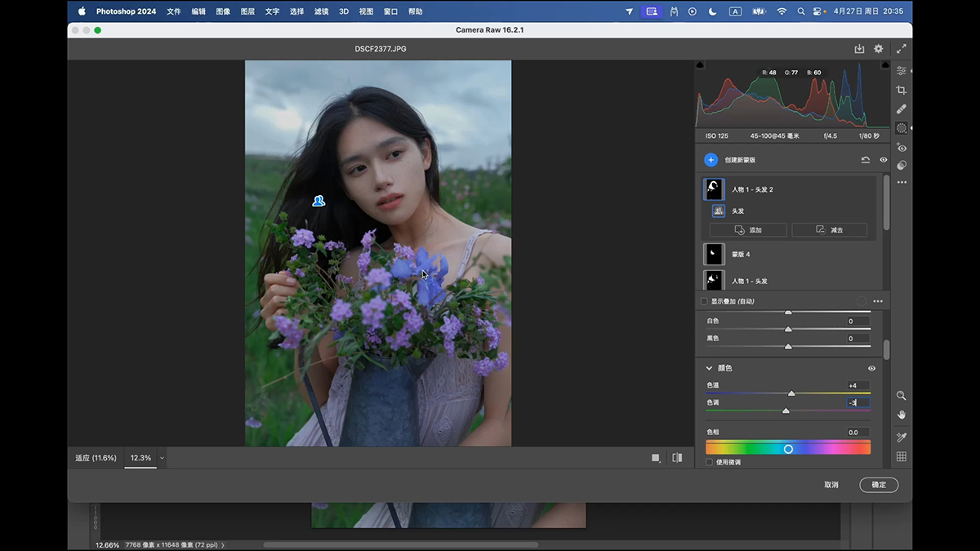This screenshot has width=980, height=551.
Task: Select the Healing bandage tool
Action: pos(902,109)
